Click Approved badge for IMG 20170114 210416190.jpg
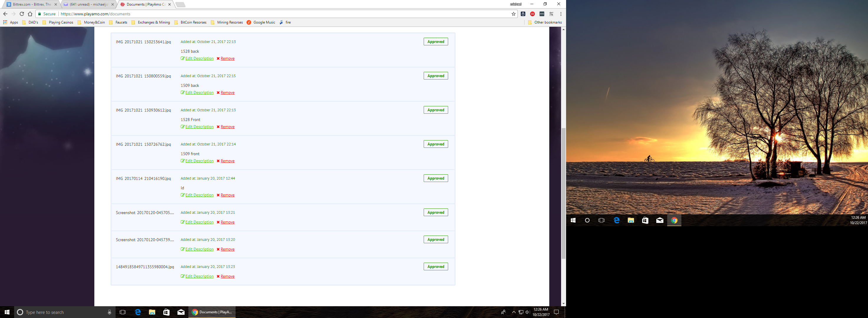This screenshot has height=318, width=868. pyautogui.click(x=436, y=178)
